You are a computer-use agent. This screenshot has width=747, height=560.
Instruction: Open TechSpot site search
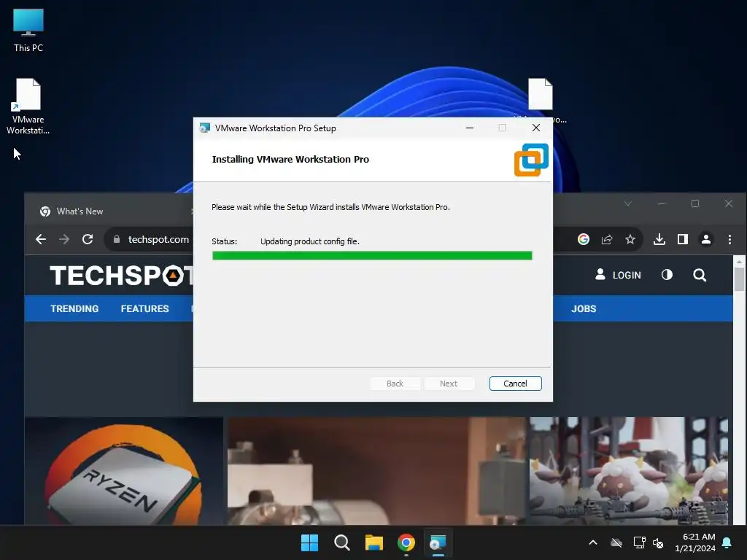coord(700,275)
